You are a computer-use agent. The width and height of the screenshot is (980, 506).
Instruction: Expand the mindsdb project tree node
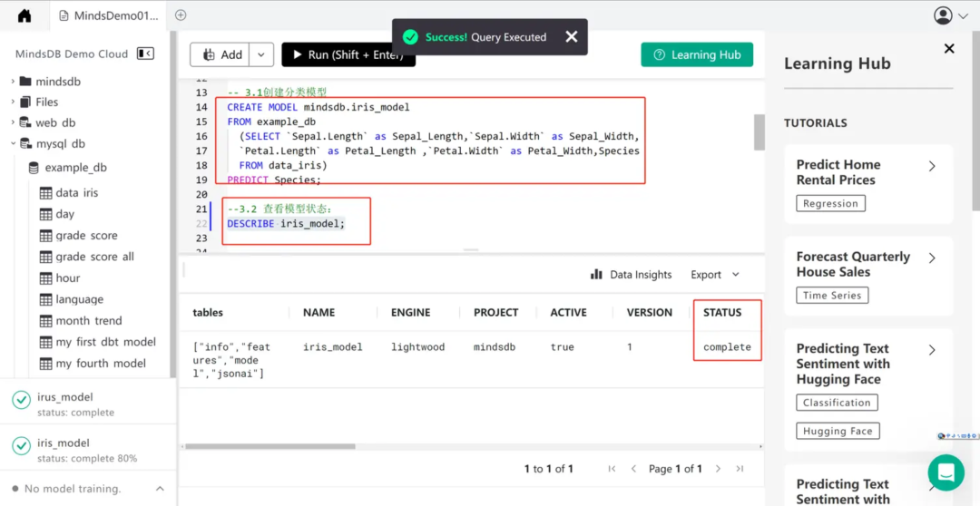pos(13,82)
